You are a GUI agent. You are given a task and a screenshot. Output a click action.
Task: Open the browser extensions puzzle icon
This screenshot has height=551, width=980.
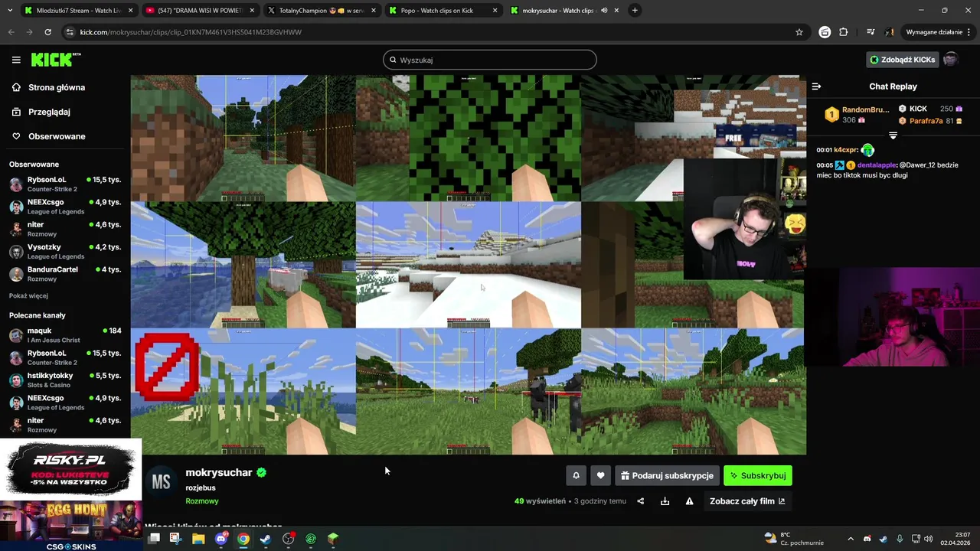pos(844,32)
